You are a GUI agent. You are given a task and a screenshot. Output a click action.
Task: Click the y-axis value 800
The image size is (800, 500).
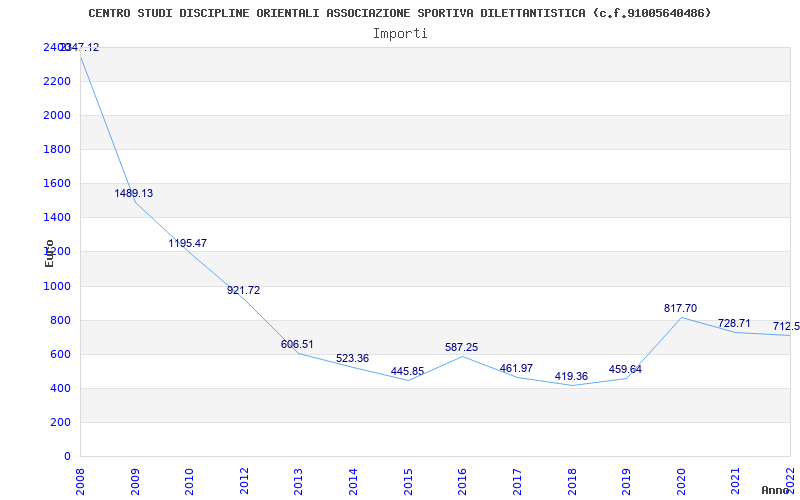click(x=60, y=321)
